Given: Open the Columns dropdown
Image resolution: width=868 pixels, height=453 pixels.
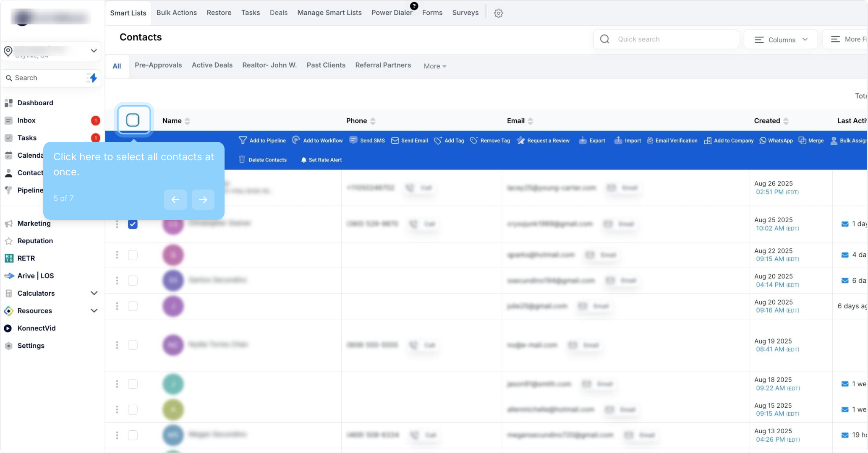Looking at the screenshot, I should (x=781, y=39).
